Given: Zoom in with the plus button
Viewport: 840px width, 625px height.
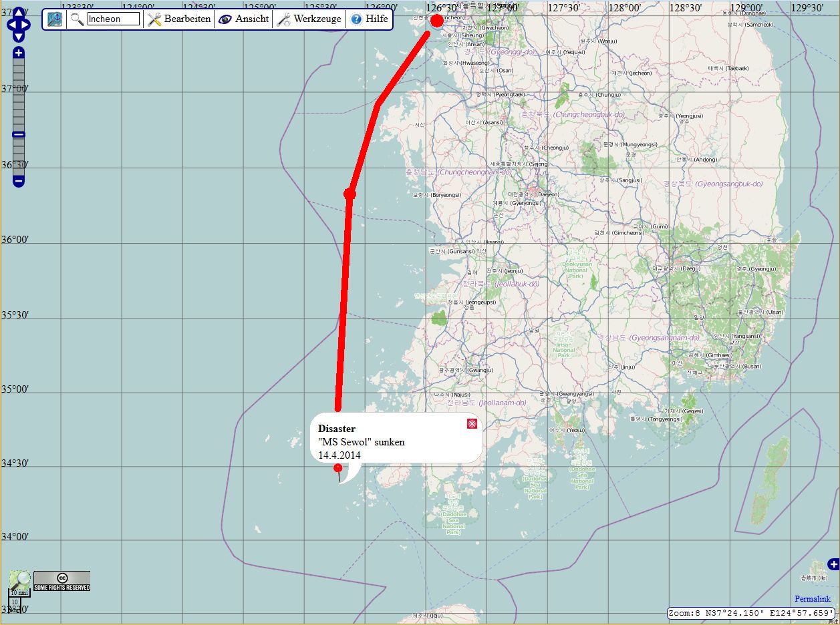Looking at the screenshot, I should pyautogui.click(x=19, y=53).
